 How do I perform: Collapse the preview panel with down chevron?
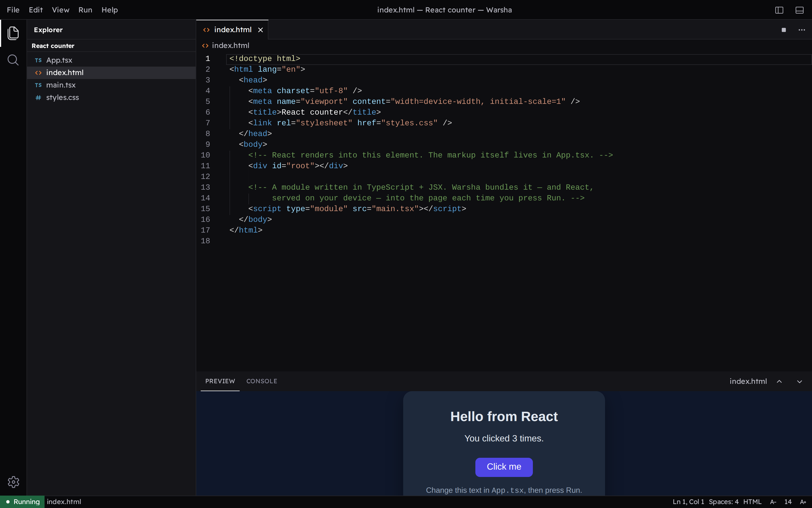click(800, 381)
